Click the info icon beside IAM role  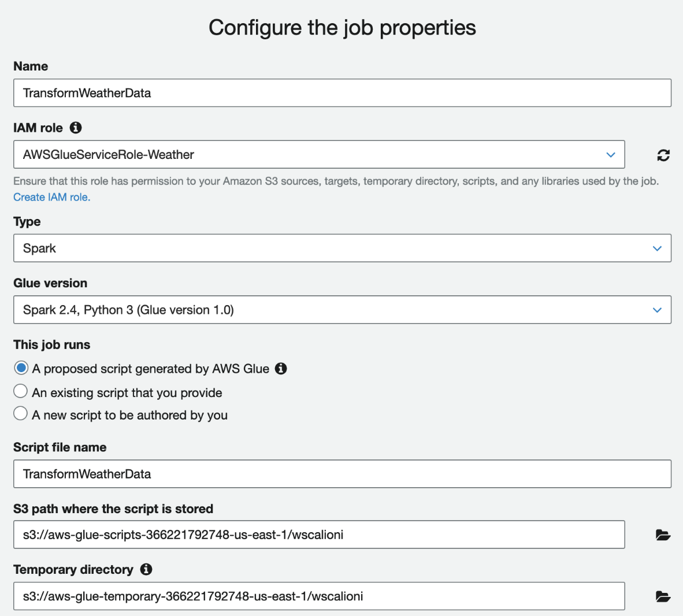point(76,128)
